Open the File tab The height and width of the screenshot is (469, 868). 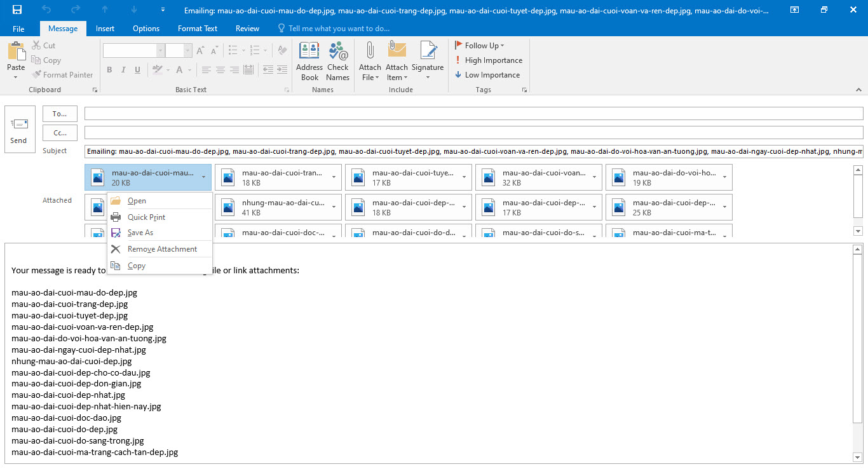tap(18, 29)
